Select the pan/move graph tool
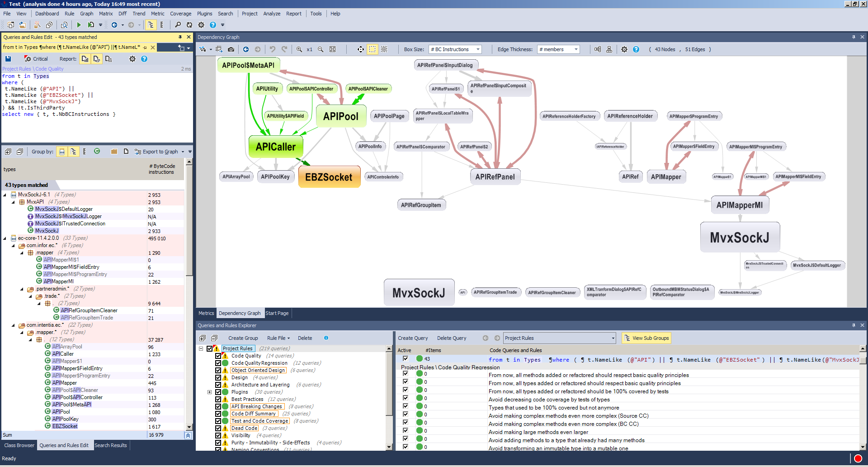The height and width of the screenshot is (467, 868). [360, 49]
